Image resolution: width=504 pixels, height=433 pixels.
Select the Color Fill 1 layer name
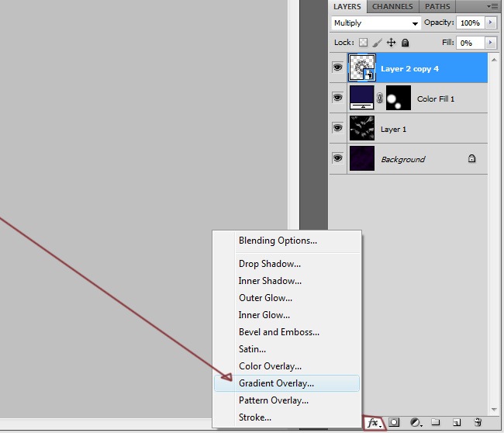(436, 99)
